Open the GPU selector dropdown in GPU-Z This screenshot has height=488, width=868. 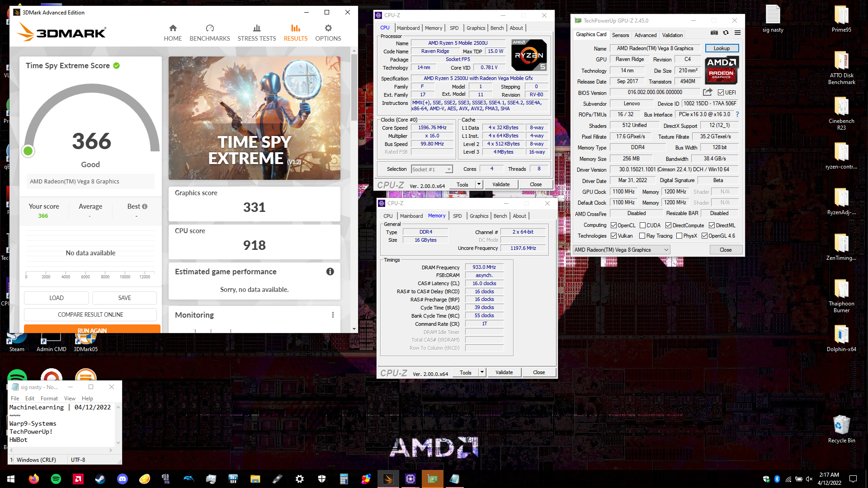(x=621, y=250)
